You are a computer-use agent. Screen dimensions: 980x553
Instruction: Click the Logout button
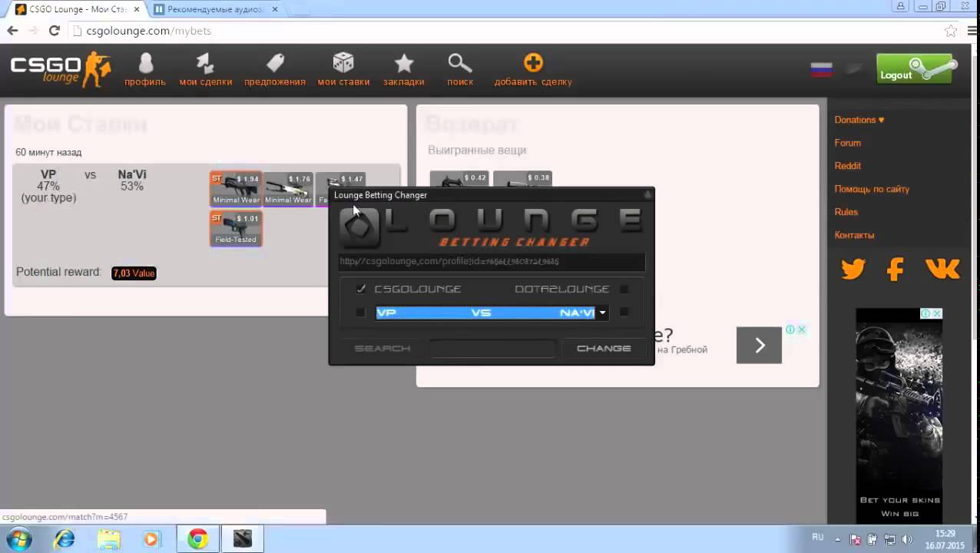coord(916,69)
